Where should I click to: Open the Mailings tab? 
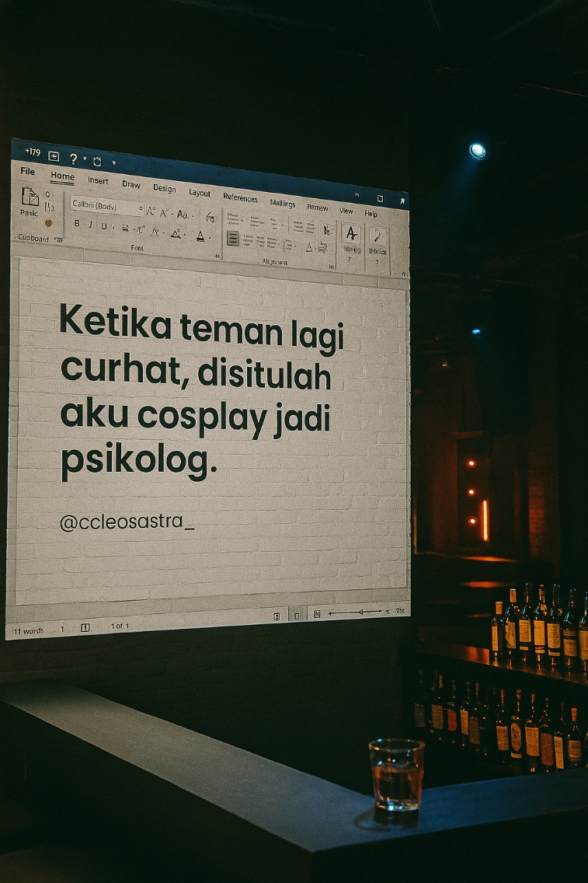pos(283,204)
